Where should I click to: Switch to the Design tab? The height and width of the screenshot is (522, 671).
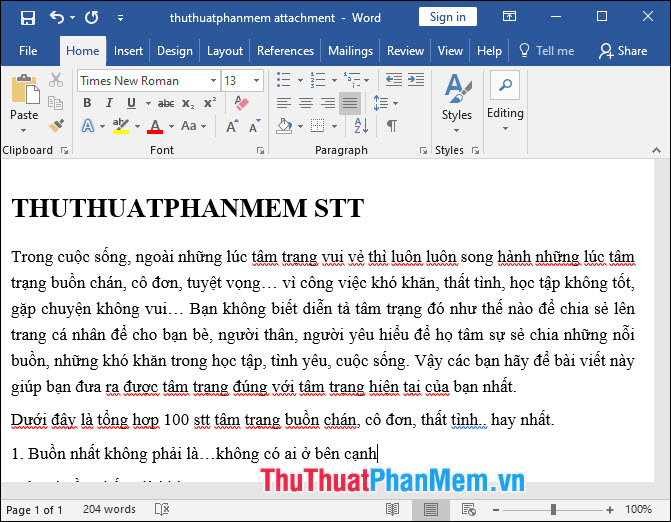(x=175, y=51)
